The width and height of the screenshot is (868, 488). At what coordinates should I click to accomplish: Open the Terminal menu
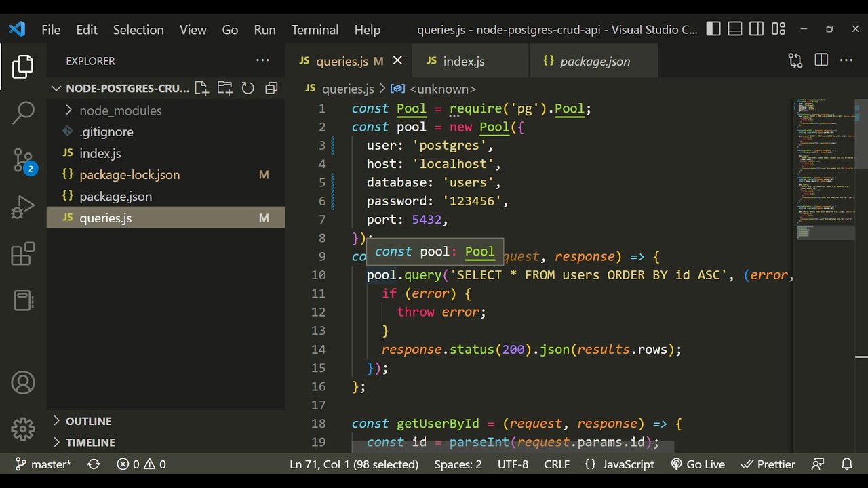coord(315,30)
